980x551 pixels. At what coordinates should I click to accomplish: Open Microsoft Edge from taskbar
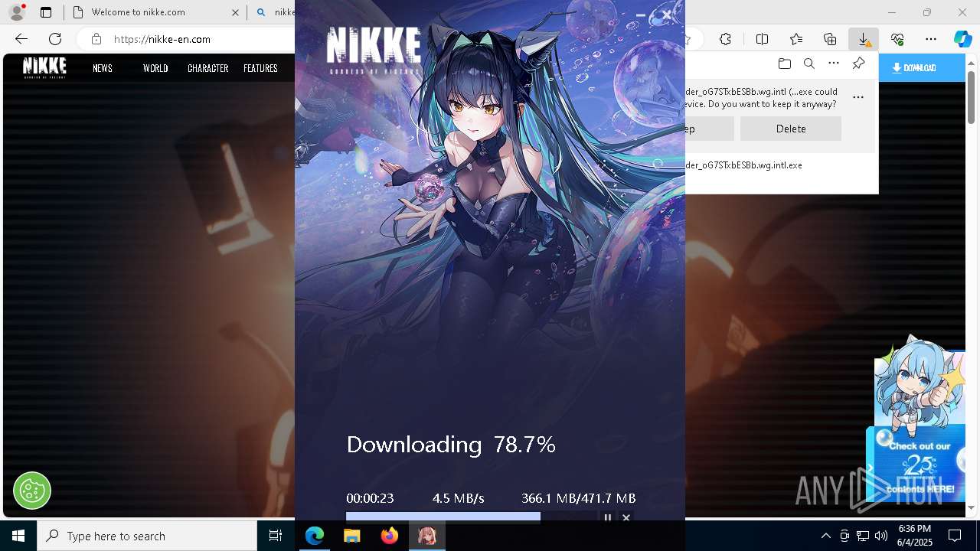click(315, 536)
